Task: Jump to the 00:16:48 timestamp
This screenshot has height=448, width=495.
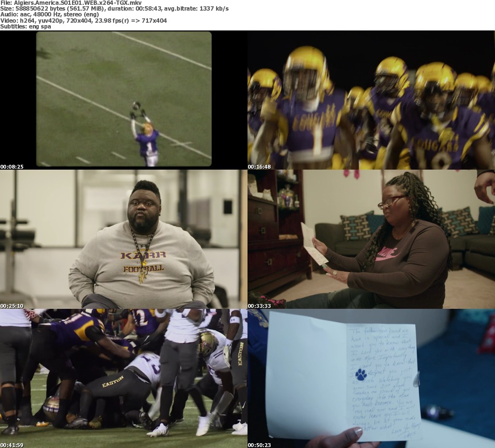Action: (260, 167)
